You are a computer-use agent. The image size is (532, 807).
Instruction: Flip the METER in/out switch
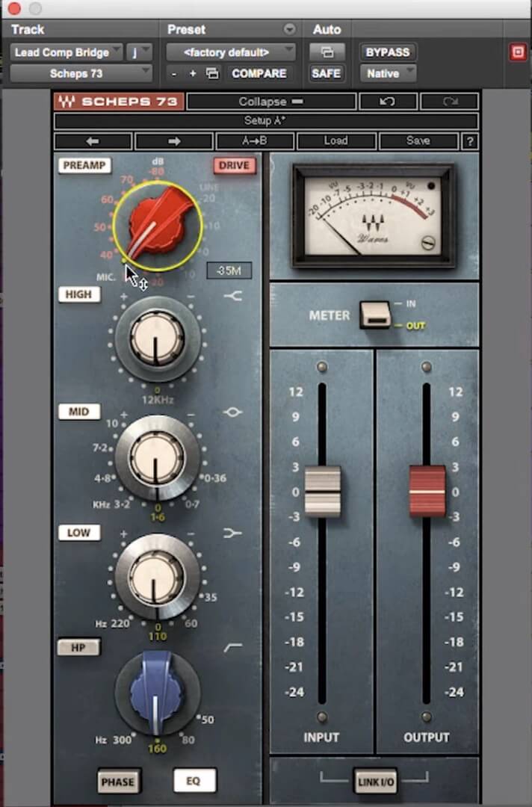coord(375,315)
